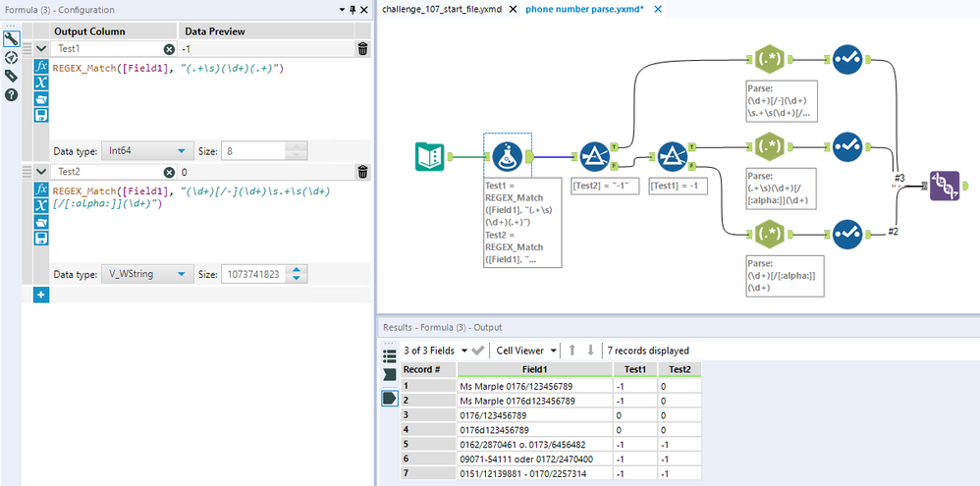This screenshot has height=486, width=980.
Task: Open the Navigation compass icon
Action: 11,58
